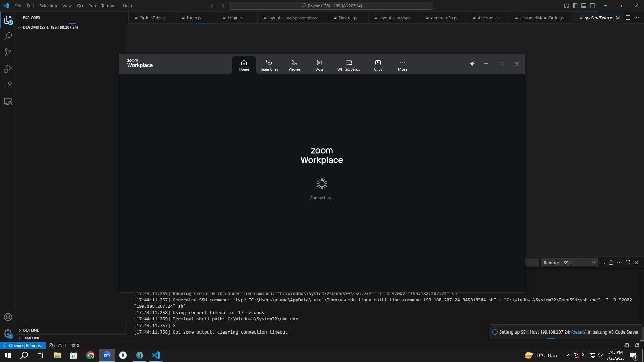This screenshot has height=362, width=644.
Task: Close the getCardData.js tab
Action: click(618, 18)
